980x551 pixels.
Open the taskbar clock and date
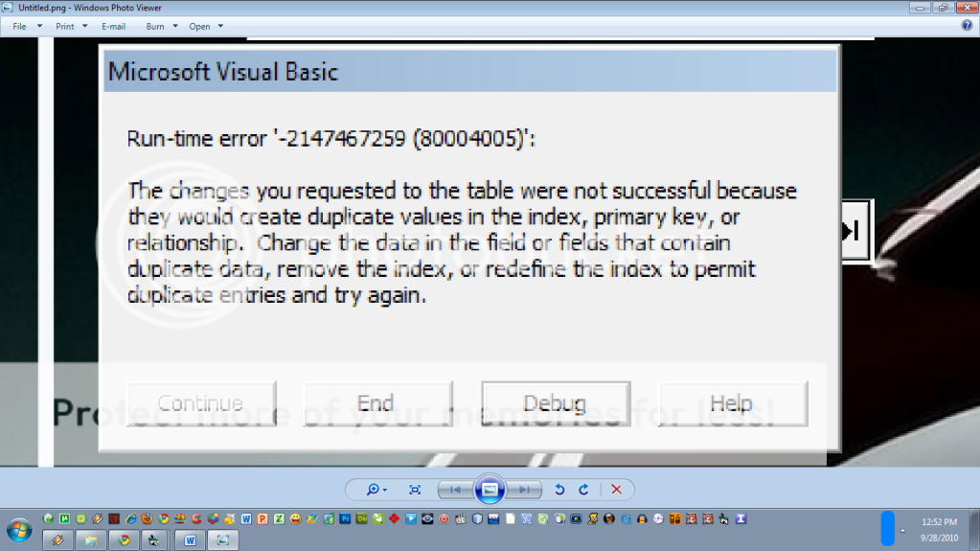[x=939, y=530]
